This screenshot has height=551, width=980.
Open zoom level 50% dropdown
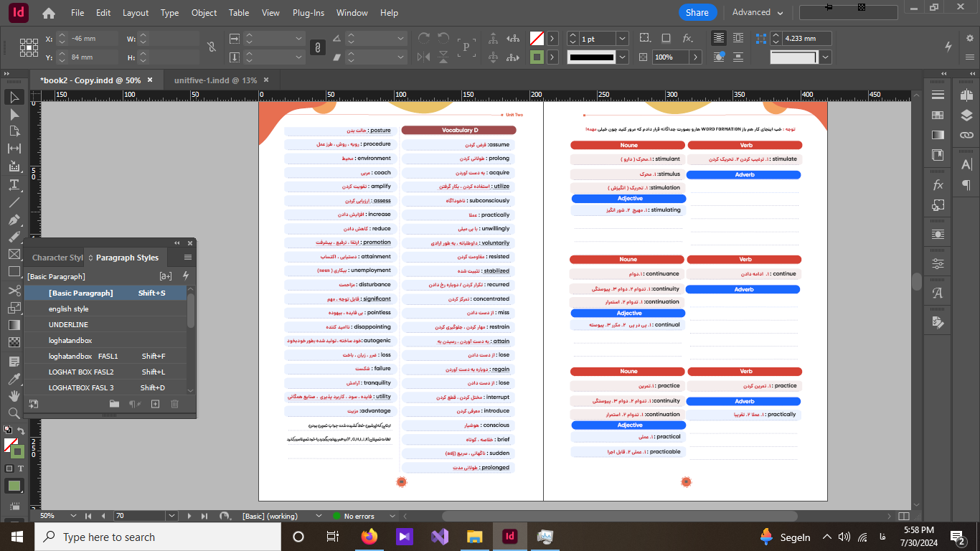74,515
